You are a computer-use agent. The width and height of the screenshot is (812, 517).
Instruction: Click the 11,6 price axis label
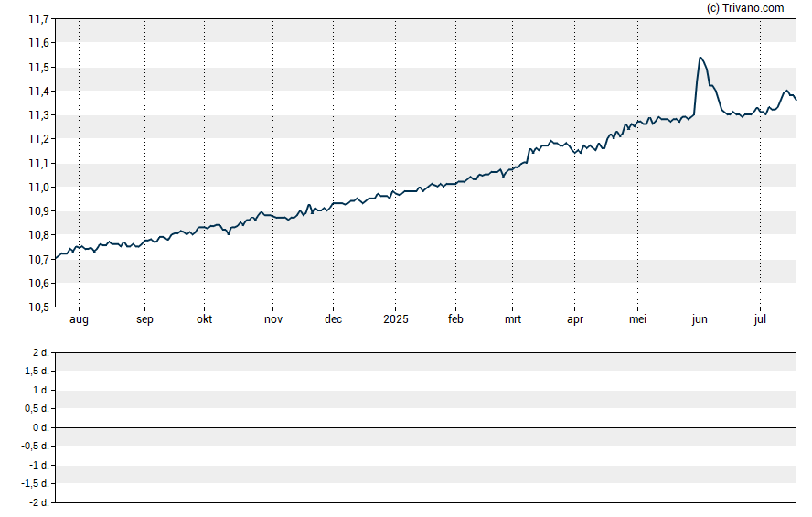click(x=38, y=43)
